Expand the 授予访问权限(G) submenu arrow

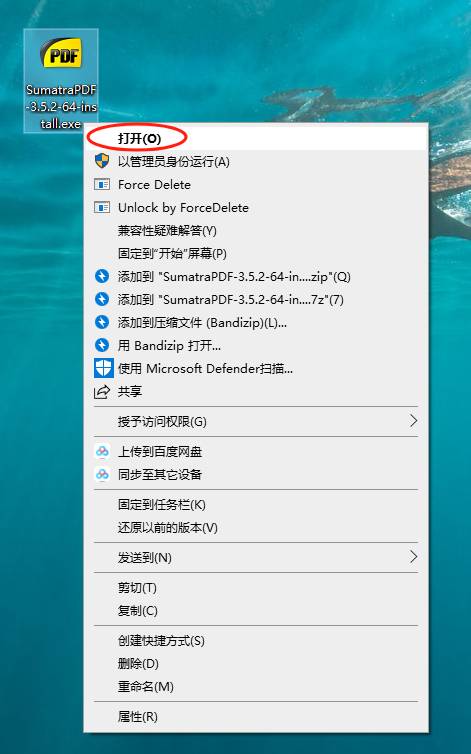pyautogui.click(x=413, y=421)
